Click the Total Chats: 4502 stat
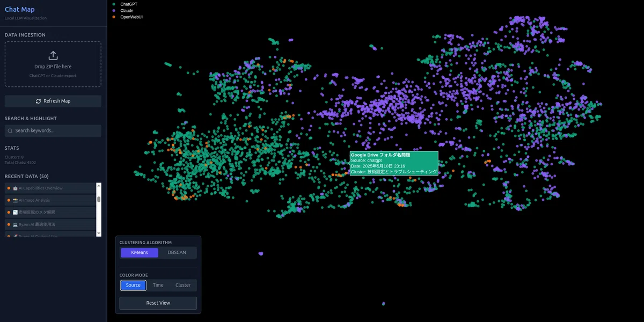This screenshot has width=644, height=322. [x=20, y=162]
